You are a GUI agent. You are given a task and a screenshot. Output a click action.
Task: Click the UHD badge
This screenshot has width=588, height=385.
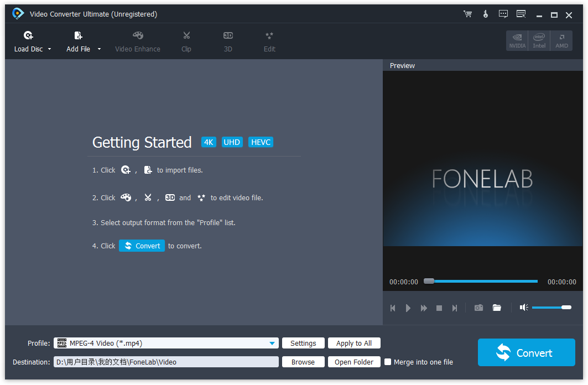(232, 142)
